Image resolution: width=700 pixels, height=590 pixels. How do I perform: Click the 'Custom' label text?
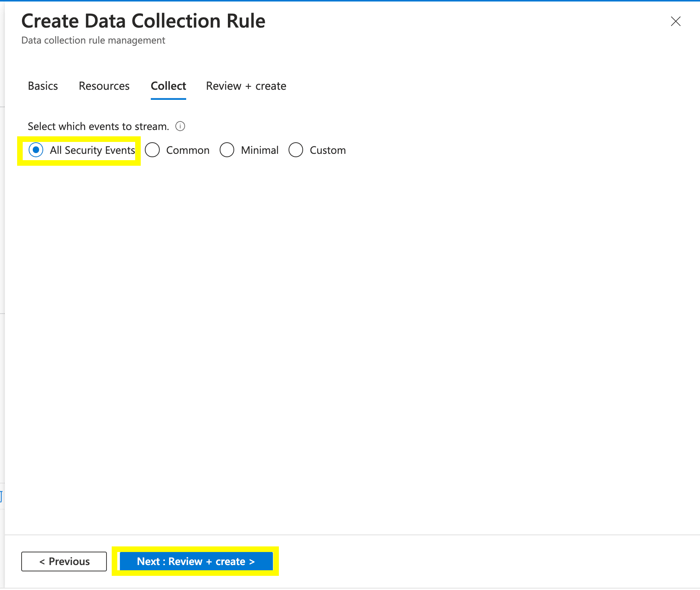328,150
